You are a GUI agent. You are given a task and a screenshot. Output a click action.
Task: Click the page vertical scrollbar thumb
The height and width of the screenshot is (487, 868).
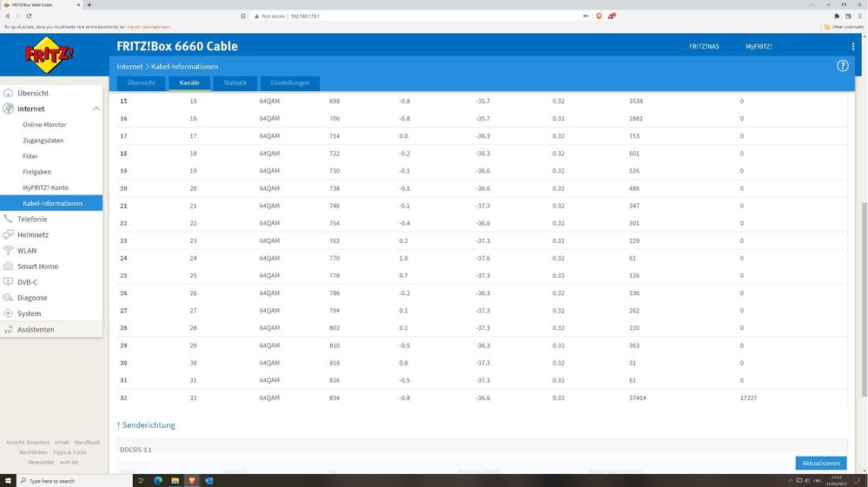(x=865, y=299)
